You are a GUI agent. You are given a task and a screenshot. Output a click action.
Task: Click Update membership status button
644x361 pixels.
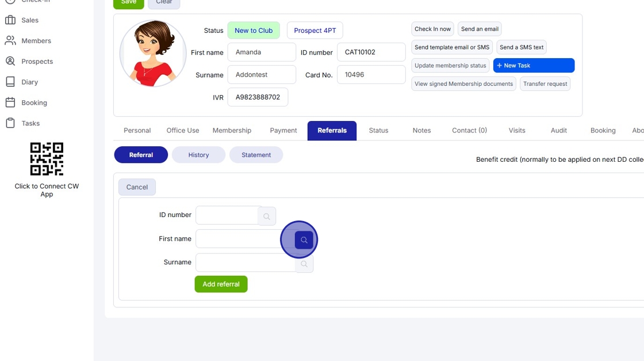pyautogui.click(x=450, y=66)
